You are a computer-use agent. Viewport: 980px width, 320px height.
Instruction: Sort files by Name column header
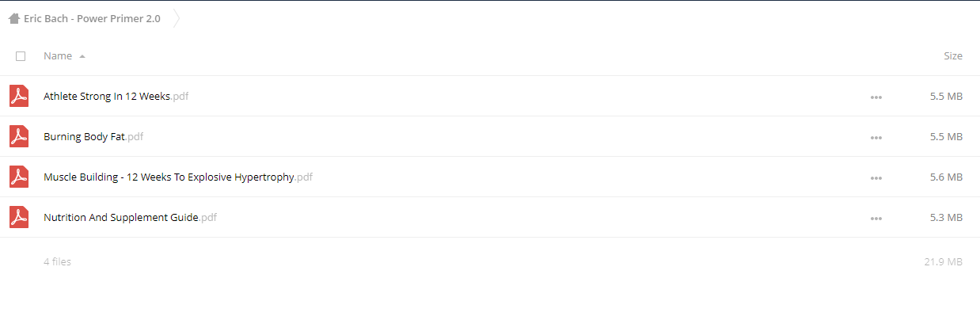pyautogui.click(x=58, y=56)
